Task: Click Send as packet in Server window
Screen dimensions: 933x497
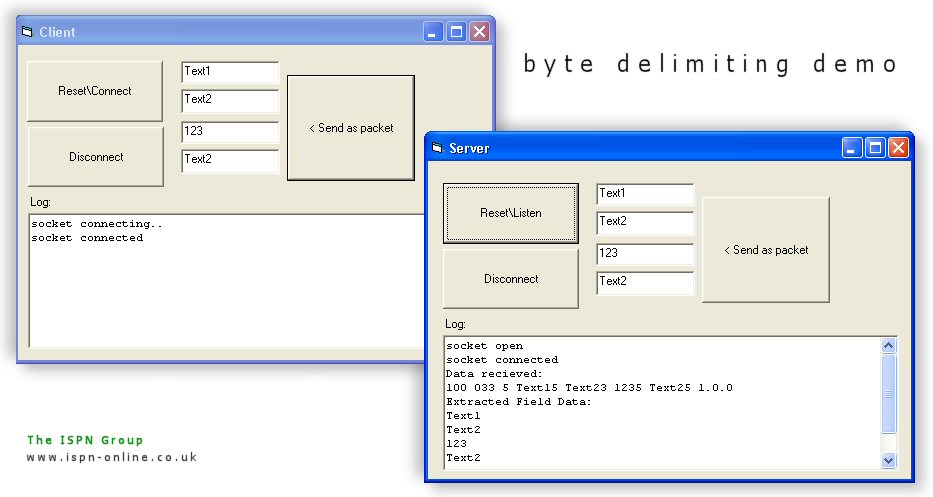Action: [x=766, y=250]
